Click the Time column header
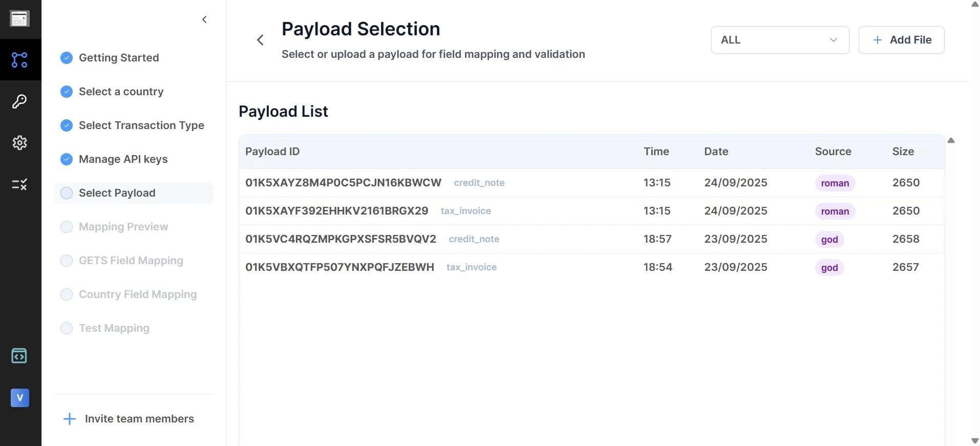 (656, 152)
